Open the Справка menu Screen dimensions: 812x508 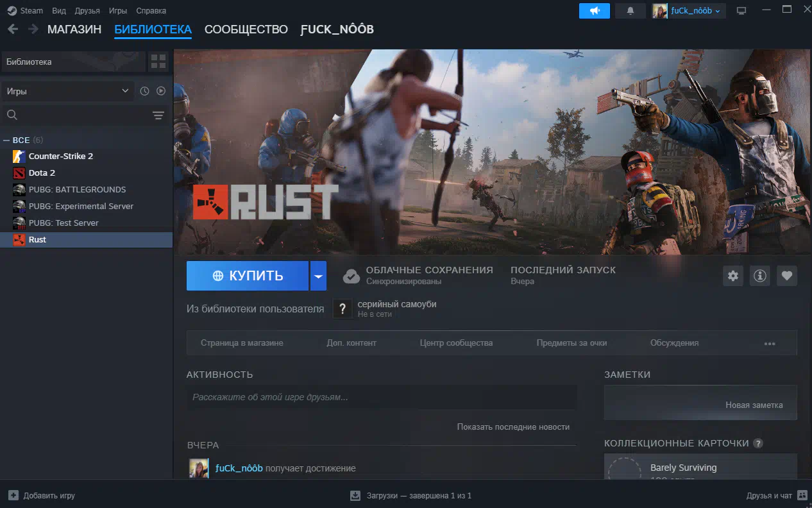pyautogui.click(x=151, y=11)
